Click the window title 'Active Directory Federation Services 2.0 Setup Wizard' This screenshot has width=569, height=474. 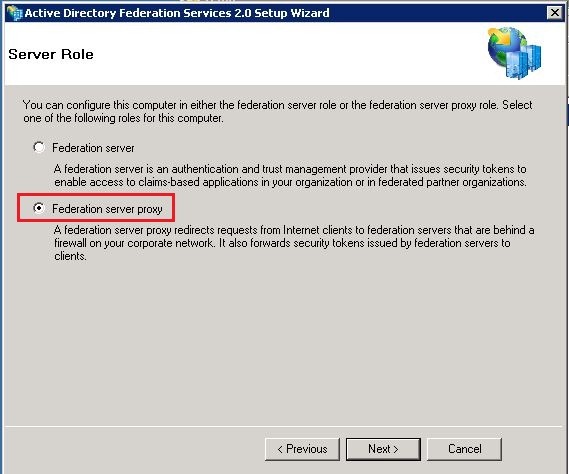[x=177, y=13]
